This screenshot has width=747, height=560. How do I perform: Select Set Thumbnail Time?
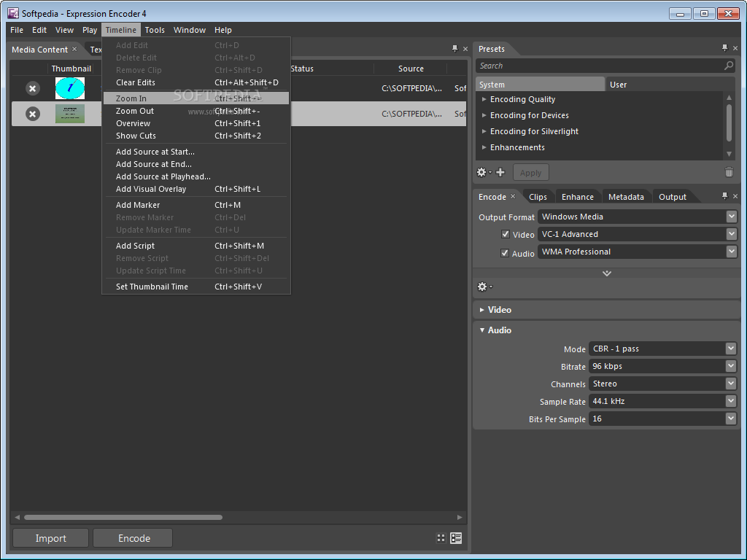196,287
